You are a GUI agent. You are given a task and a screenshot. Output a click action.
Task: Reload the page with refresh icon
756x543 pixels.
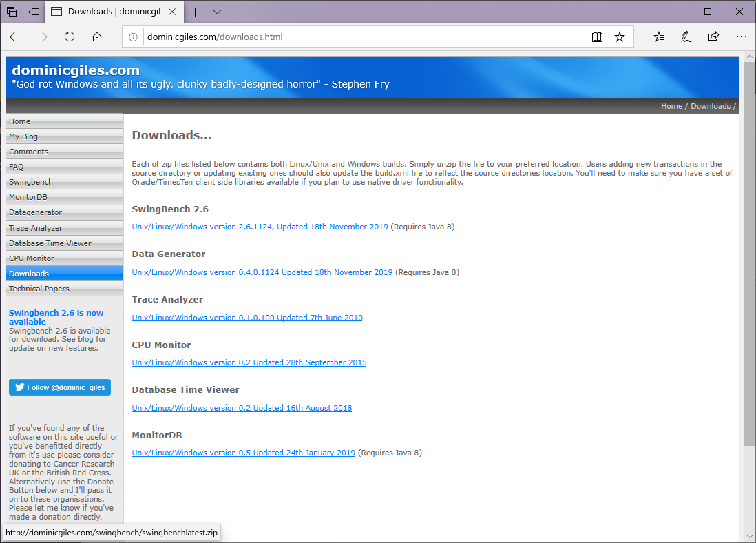tap(70, 37)
